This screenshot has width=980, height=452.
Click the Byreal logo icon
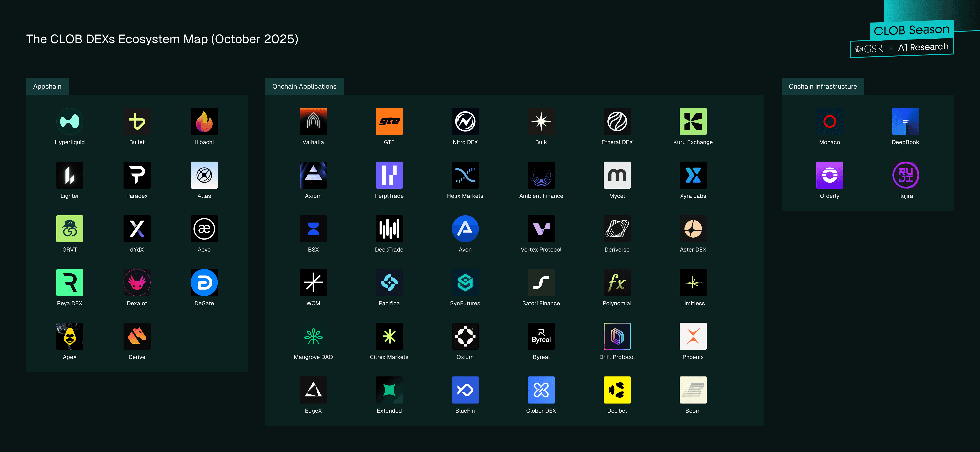[541, 336]
